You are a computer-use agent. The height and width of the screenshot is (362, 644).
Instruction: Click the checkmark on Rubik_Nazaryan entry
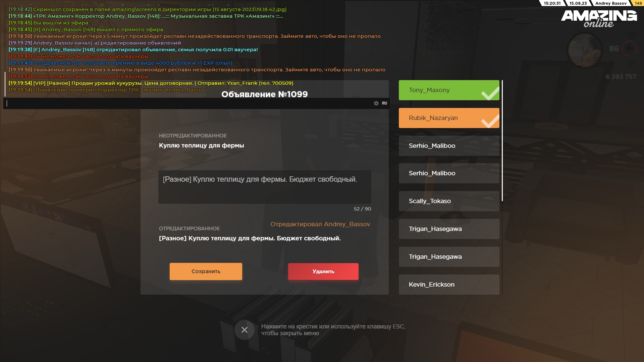point(490,121)
